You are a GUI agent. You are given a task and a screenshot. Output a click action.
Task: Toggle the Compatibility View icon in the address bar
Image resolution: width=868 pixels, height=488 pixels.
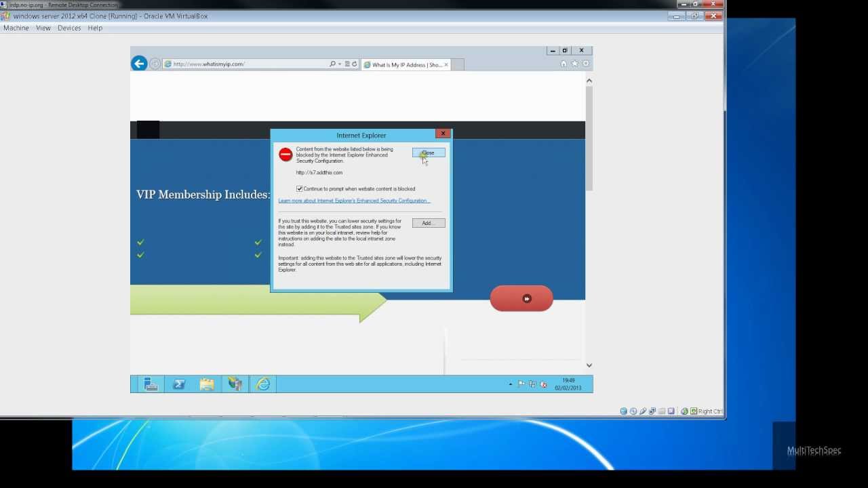[347, 64]
